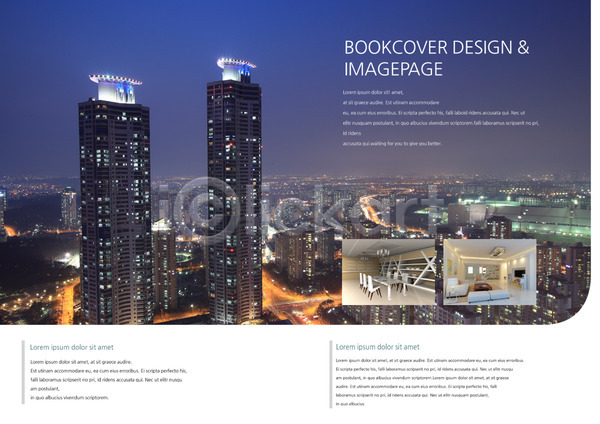Click the orange-lit highway at the lower left
Image resolution: width=600 pixels, height=424 pixels.
[66, 300]
